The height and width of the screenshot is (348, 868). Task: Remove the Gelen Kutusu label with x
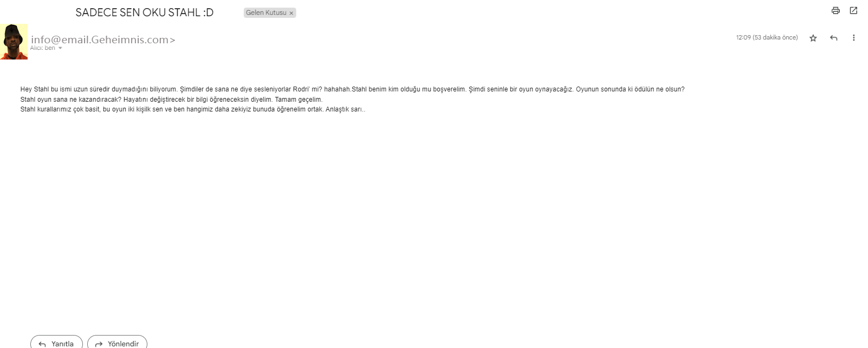[291, 13]
